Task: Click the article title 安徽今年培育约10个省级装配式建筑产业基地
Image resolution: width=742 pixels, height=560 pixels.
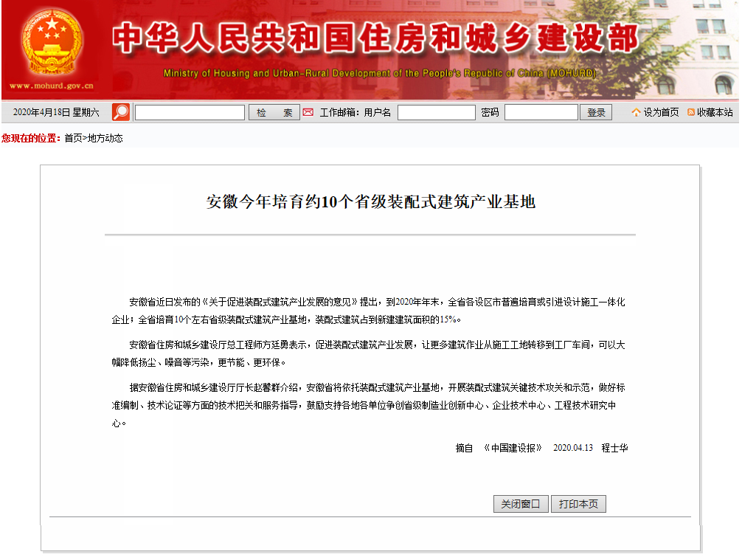Action: (370, 201)
